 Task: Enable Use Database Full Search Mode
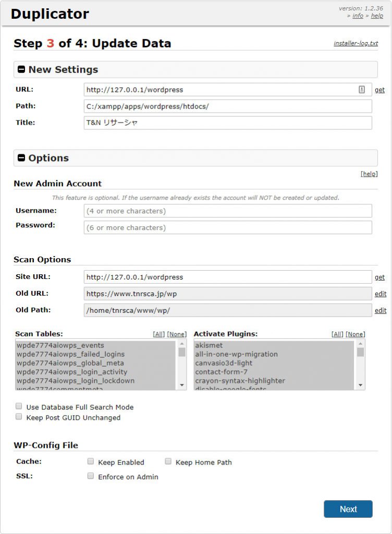[x=19, y=406]
